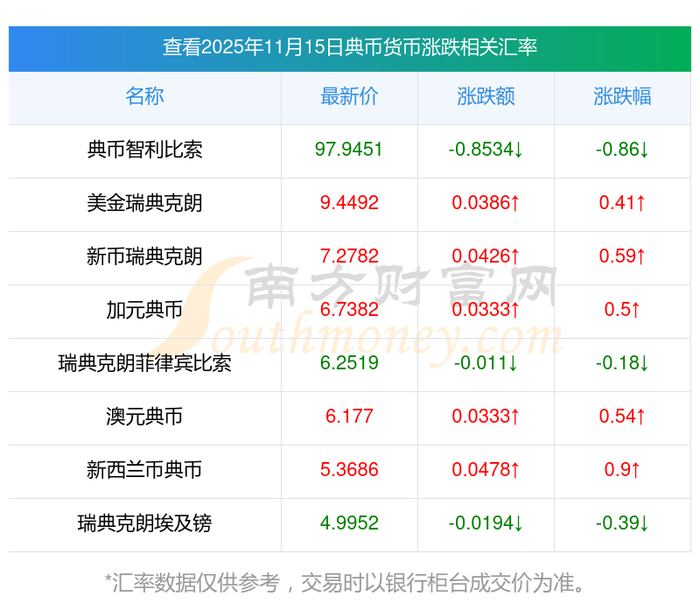
Task: Select the 加元典币 row name
Action: [x=144, y=310]
